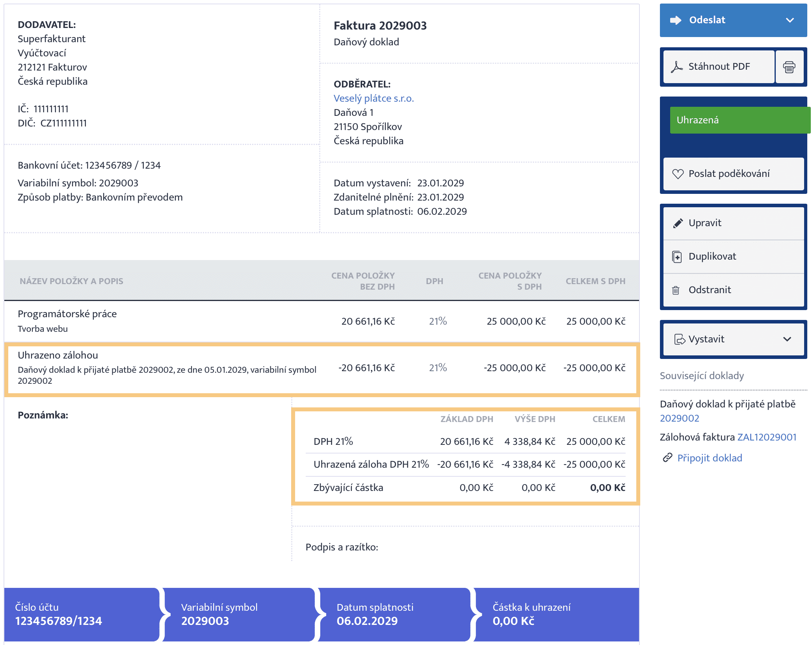
Task: Click the heart icon in Poslat poděkování
Action: click(678, 174)
